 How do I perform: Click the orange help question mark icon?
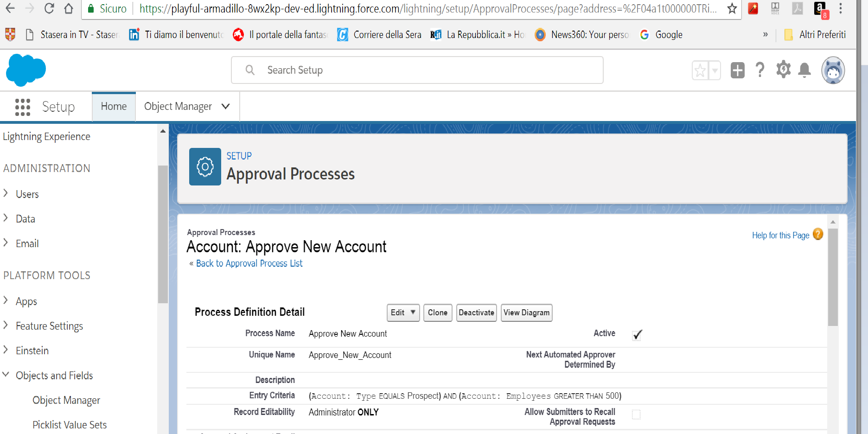click(x=818, y=234)
